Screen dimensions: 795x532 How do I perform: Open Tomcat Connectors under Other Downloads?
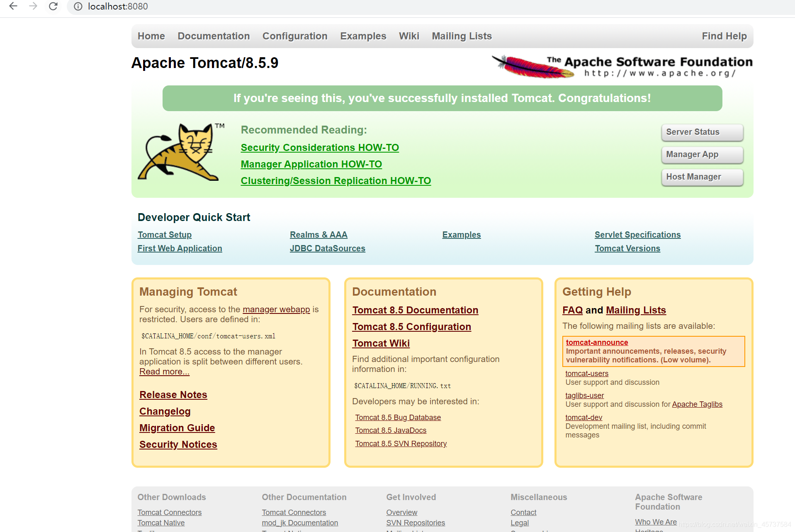170,513
